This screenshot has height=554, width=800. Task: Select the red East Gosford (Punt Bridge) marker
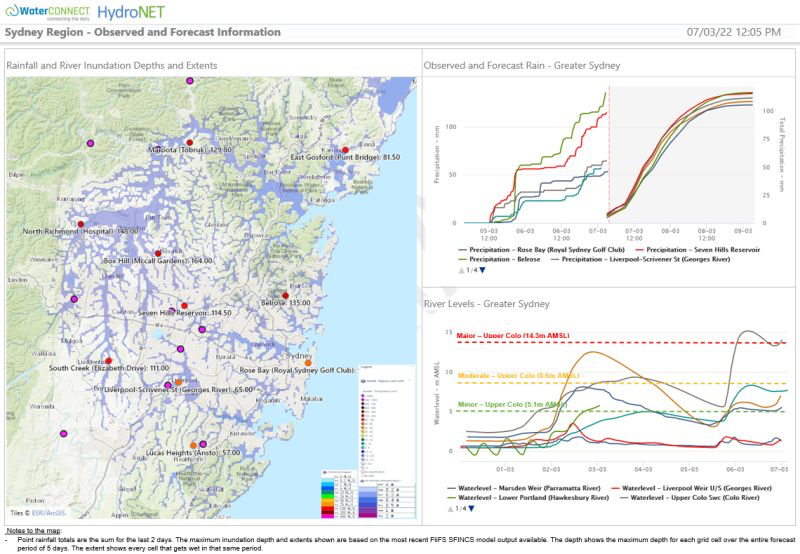tap(345, 150)
